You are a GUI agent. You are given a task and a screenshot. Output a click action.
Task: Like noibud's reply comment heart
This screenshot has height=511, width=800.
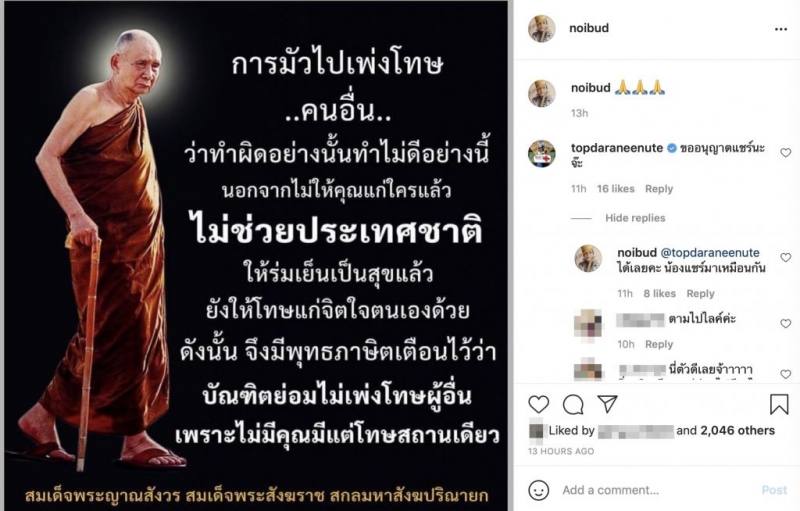(786, 258)
